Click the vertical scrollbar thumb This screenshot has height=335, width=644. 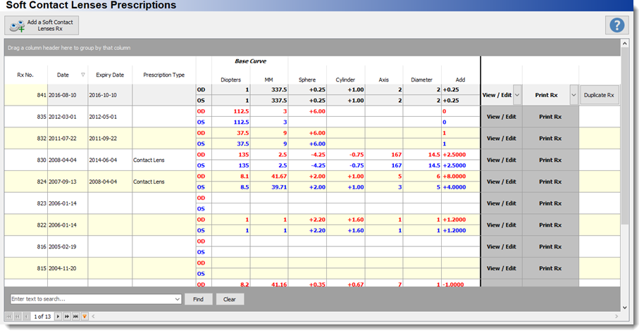point(625,136)
